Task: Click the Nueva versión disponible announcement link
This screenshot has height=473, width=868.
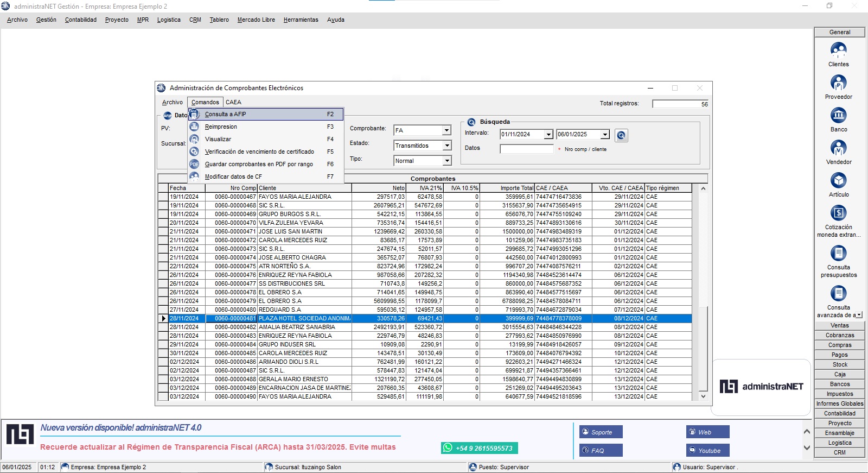Action: click(x=121, y=428)
